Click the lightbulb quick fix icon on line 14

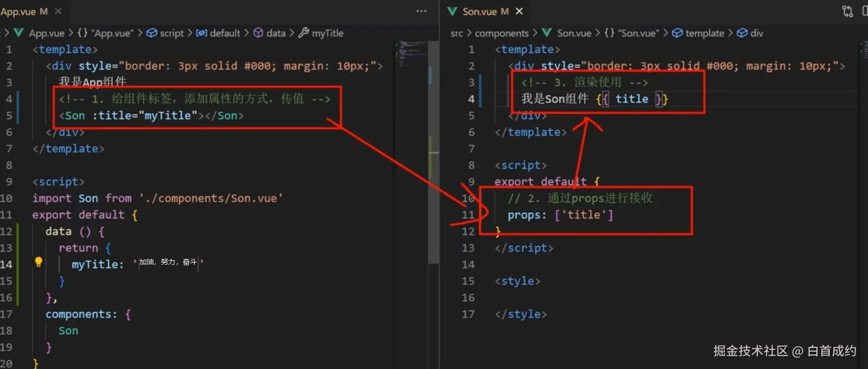click(39, 262)
